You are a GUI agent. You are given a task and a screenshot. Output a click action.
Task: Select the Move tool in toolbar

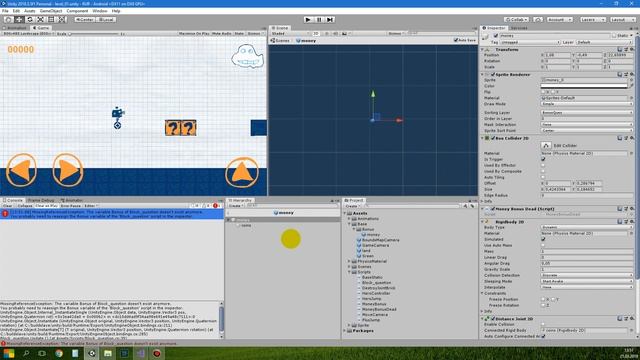click(x=19, y=20)
